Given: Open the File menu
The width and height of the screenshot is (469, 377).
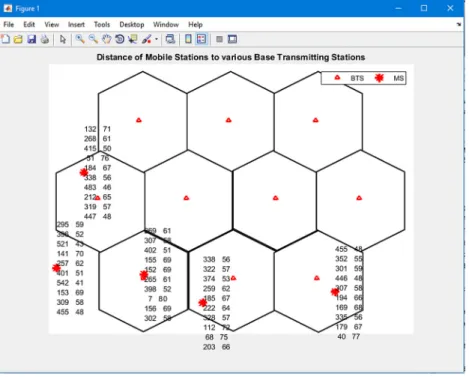Looking at the screenshot, I should [x=9, y=24].
